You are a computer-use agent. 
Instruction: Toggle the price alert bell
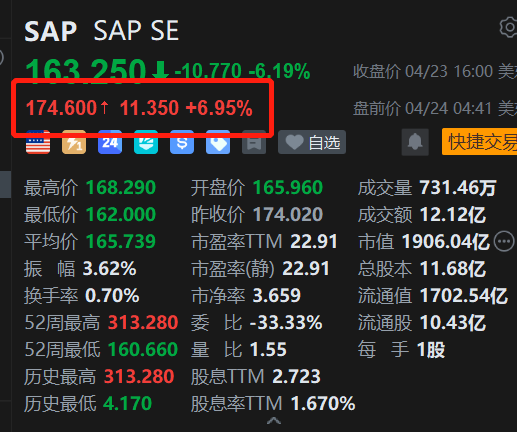(x=415, y=142)
